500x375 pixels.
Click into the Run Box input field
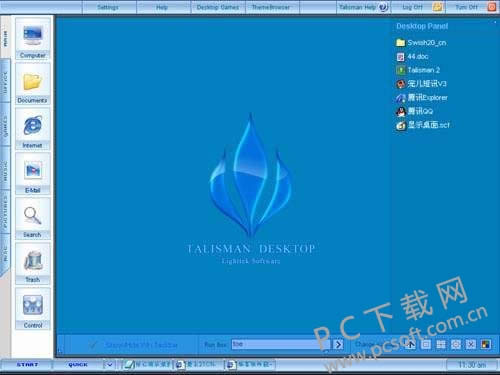click(x=280, y=344)
